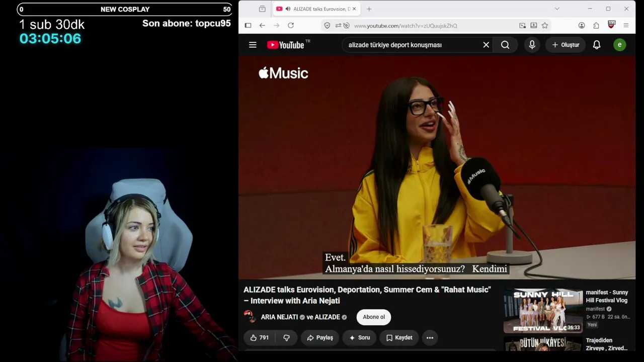Open the tab list view button

262,9
